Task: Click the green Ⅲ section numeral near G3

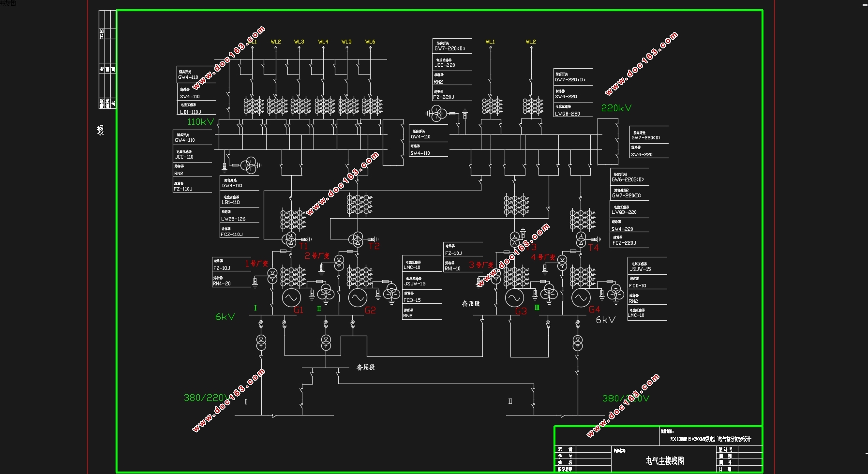Action: [x=537, y=308]
